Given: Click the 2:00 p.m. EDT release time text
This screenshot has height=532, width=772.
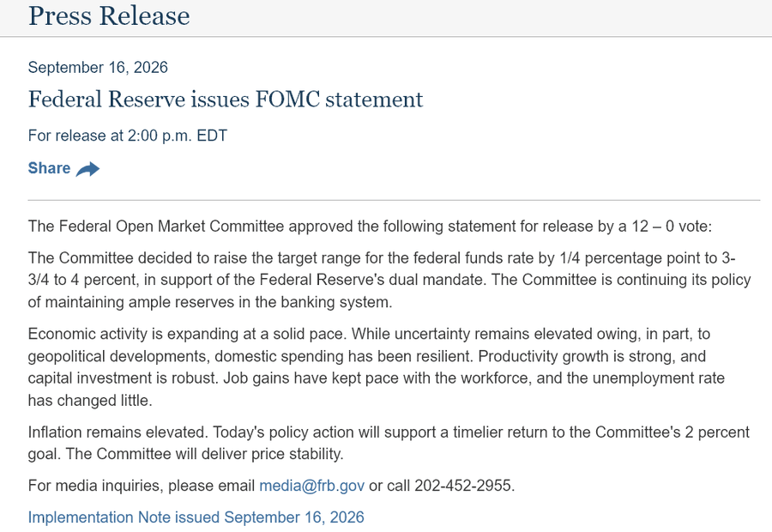Looking at the screenshot, I should 178,136.
